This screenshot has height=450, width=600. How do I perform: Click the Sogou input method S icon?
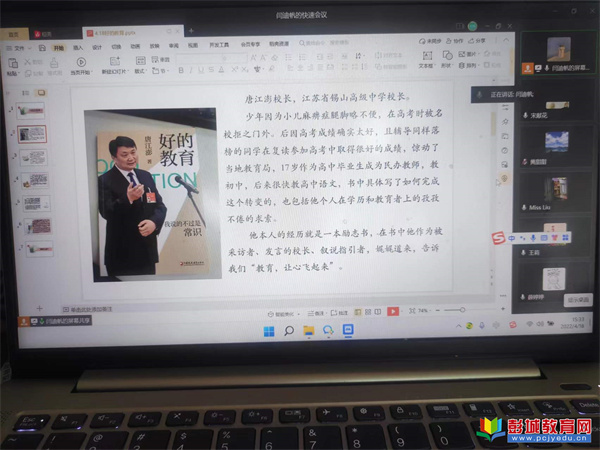tap(498, 238)
